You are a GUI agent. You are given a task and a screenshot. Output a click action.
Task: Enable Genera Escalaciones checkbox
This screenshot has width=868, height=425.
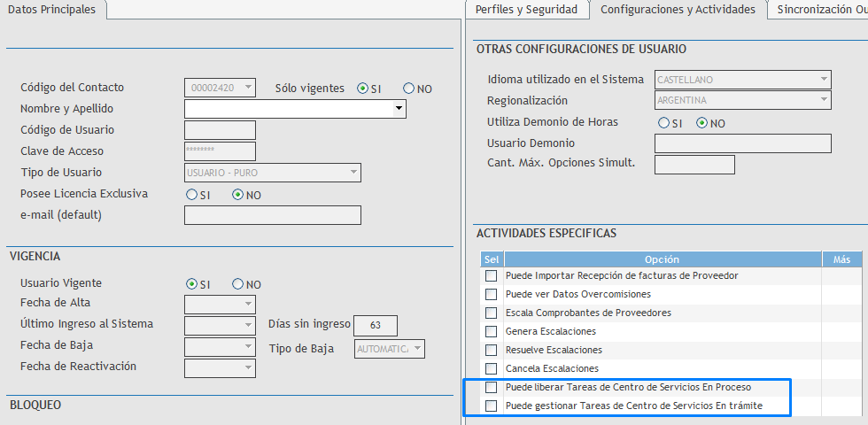click(x=491, y=331)
